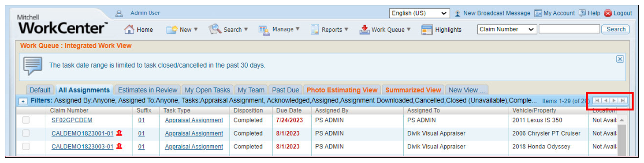The height and width of the screenshot is (163, 644).
Task: Open My Account settings
Action: point(555,13)
